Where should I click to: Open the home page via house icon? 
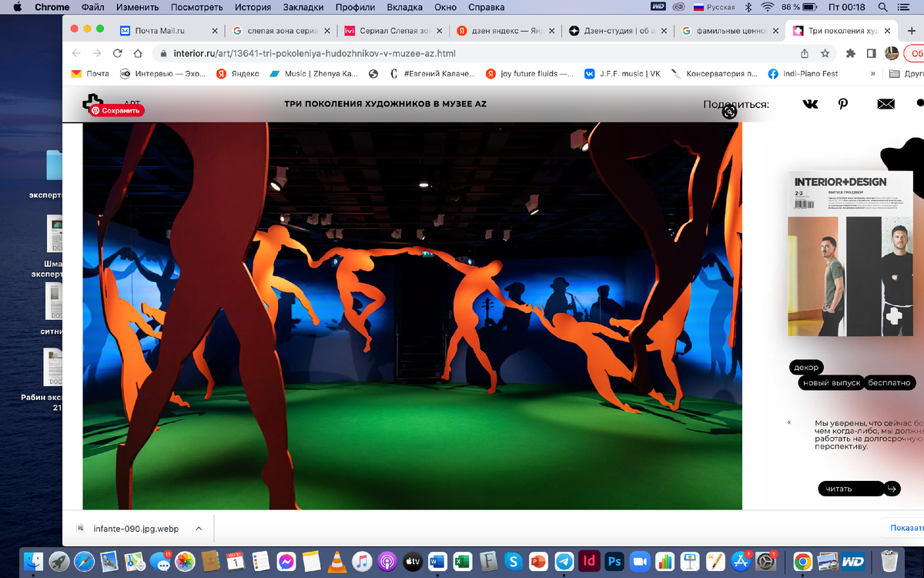(x=138, y=54)
